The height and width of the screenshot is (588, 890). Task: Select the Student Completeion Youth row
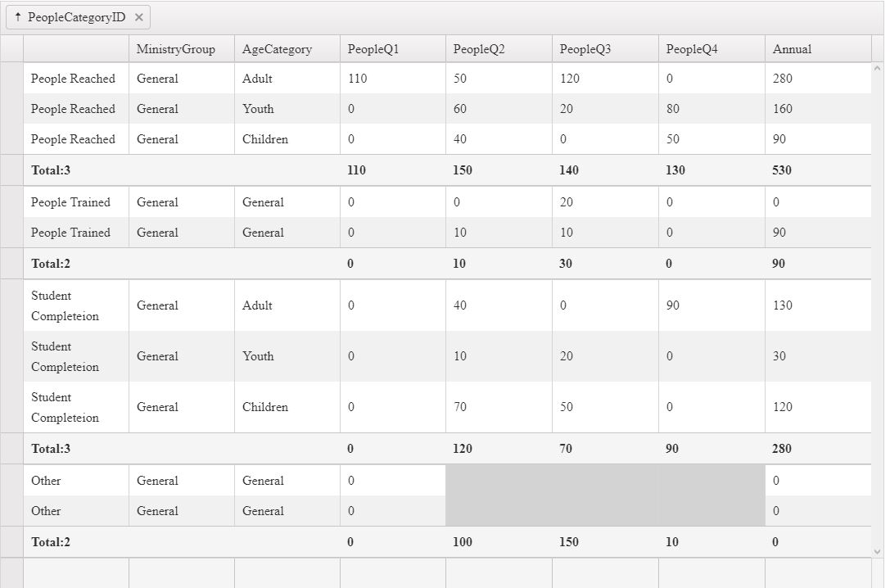[447, 356]
